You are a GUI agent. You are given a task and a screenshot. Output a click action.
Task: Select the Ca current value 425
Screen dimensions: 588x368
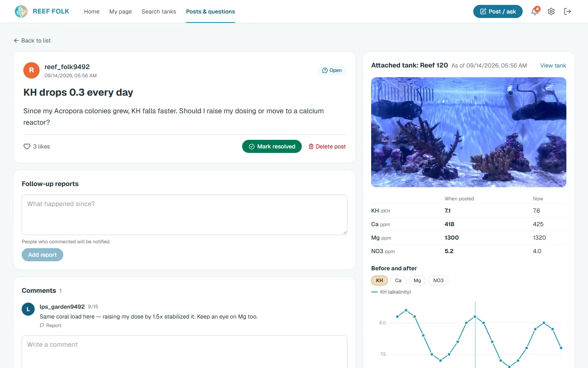[538, 224]
